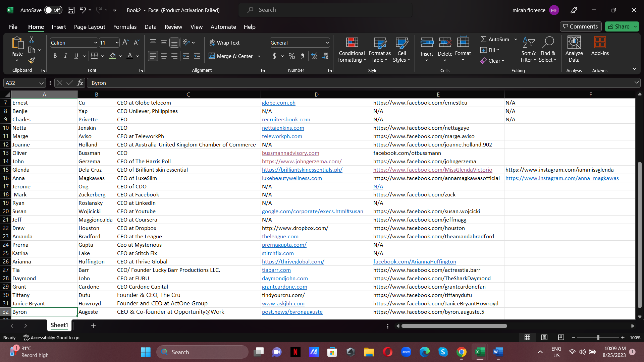Expand the Name Box dropdown arrow
644x362 pixels.
(41, 83)
